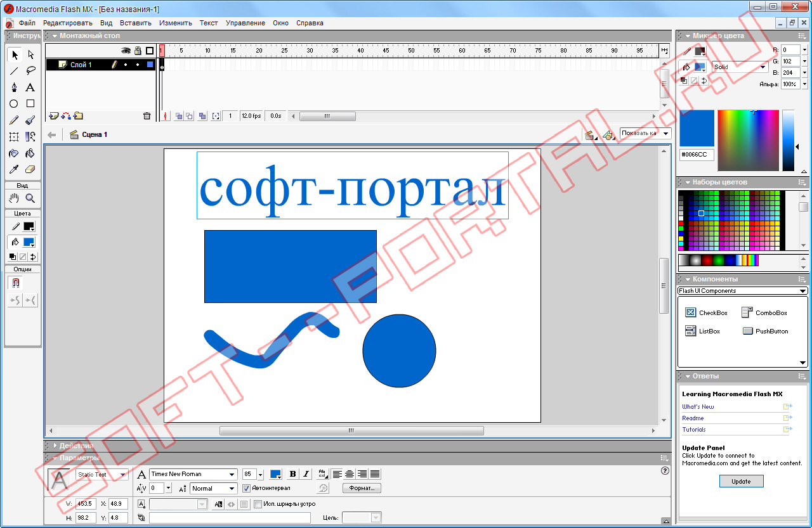
Task: Click the Update button in Answers panel
Action: (x=741, y=481)
